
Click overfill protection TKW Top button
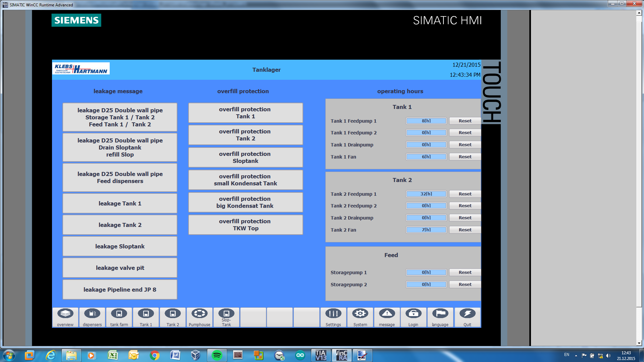[x=246, y=225]
